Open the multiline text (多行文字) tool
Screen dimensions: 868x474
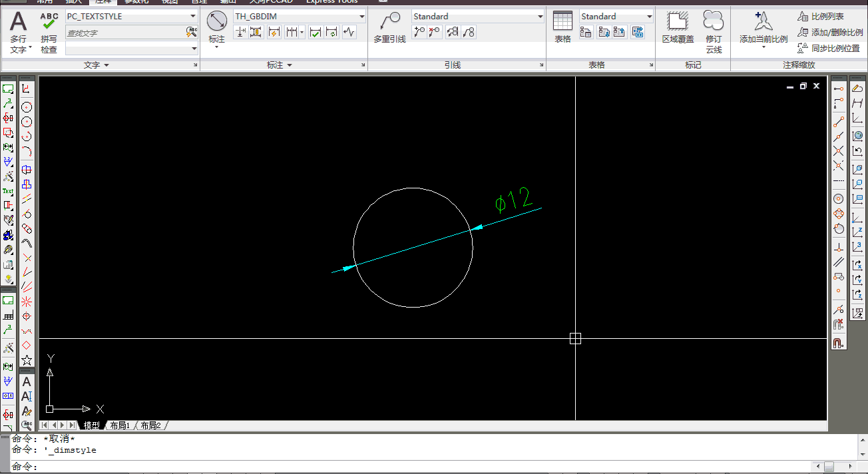pos(19,32)
